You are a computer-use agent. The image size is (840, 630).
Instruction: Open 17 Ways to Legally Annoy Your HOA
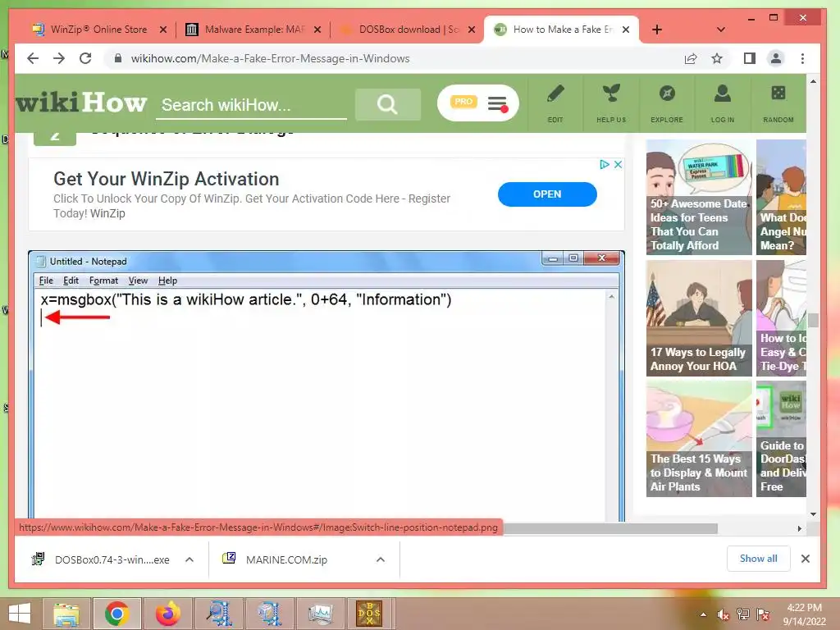(699, 318)
